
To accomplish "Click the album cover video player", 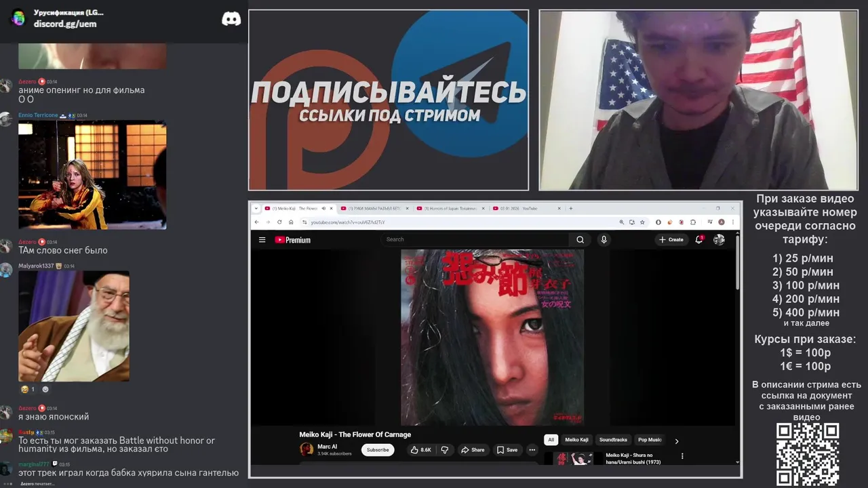I will tap(492, 337).
